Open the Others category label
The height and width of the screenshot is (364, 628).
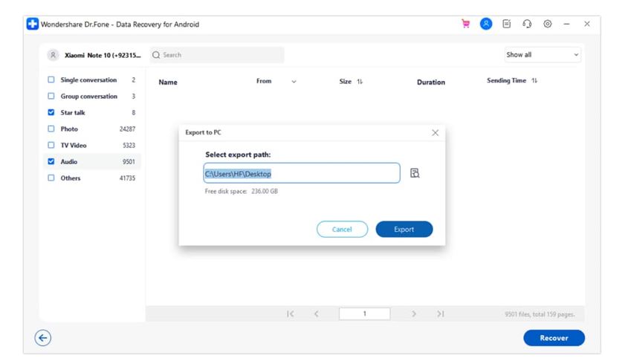(x=71, y=178)
